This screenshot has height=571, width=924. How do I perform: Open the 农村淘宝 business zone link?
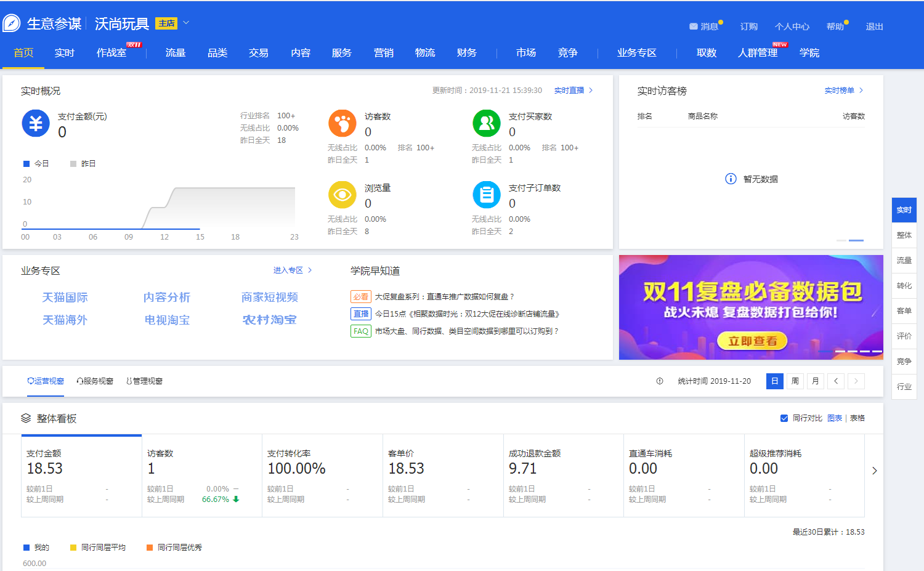click(x=270, y=320)
